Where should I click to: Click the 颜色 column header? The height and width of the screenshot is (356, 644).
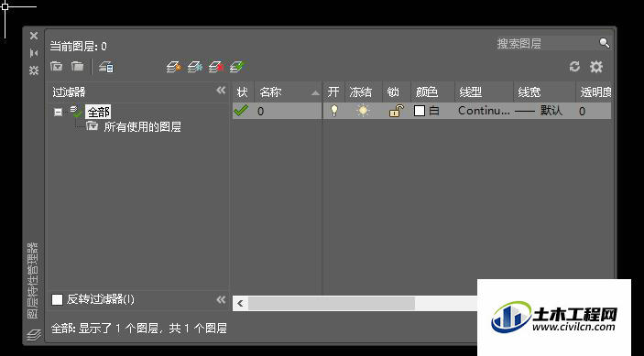point(432,92)
